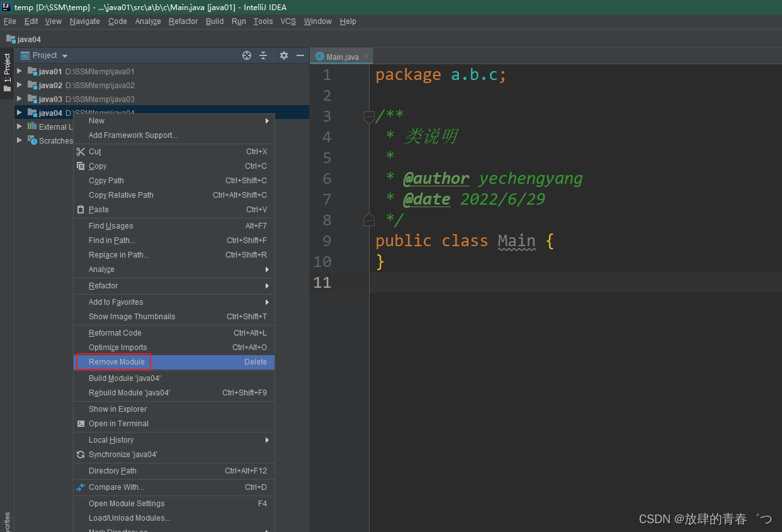Choose Optimize Imports
Screen dimensions: 782x532
(174, 348)
